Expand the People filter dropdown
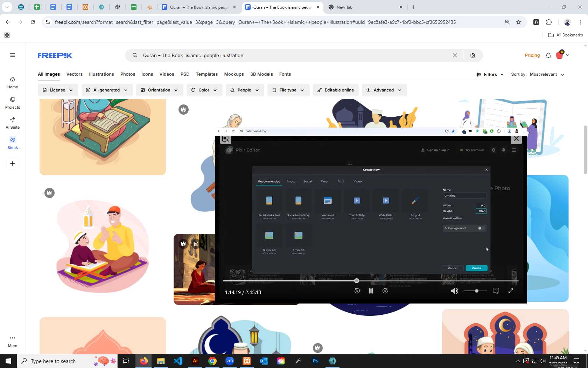 click(x=245, y=90)
